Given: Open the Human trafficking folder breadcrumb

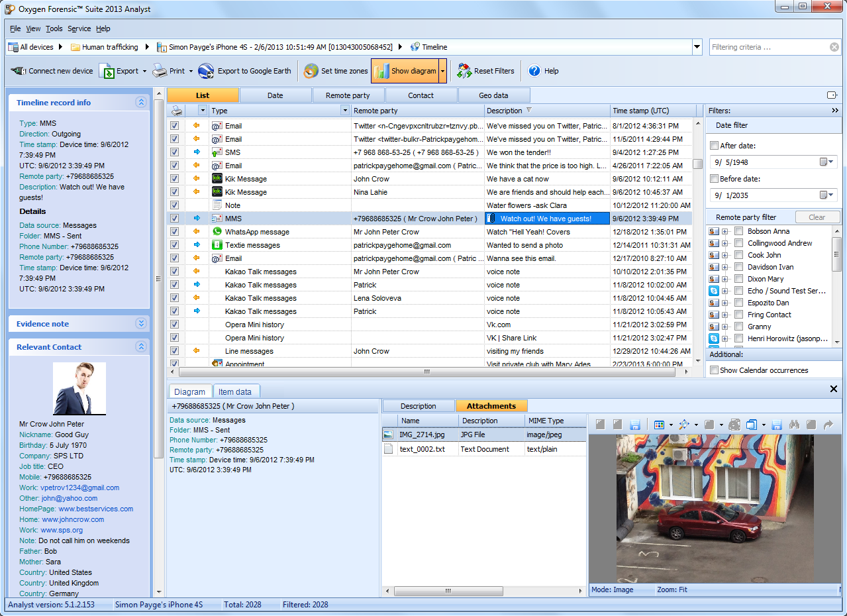Looking at the screenshot, I should click(105, 47).
